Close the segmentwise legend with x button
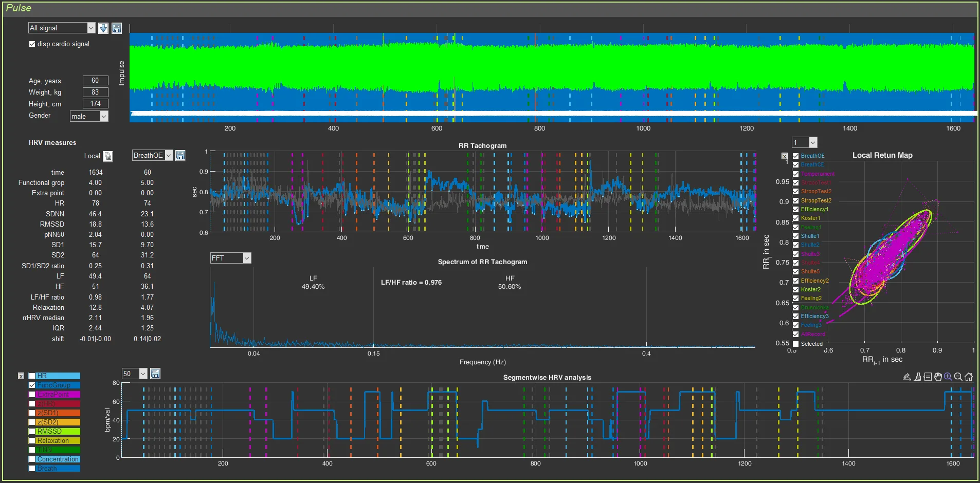 (21, 376)
